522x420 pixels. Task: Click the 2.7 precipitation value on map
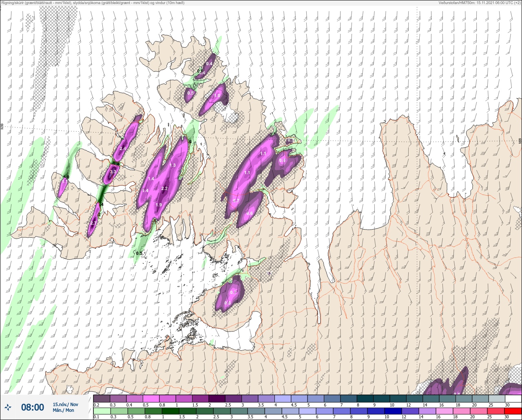coord(93,223)
